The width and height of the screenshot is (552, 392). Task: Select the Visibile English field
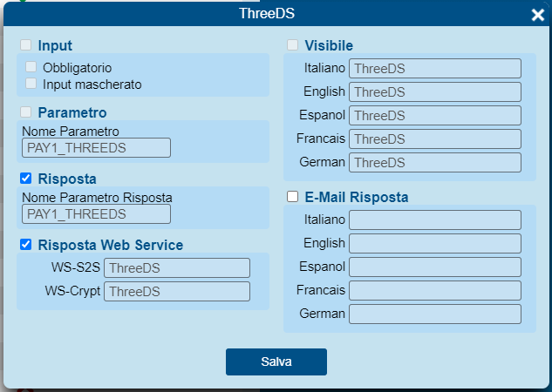click(x=435, y=91)
